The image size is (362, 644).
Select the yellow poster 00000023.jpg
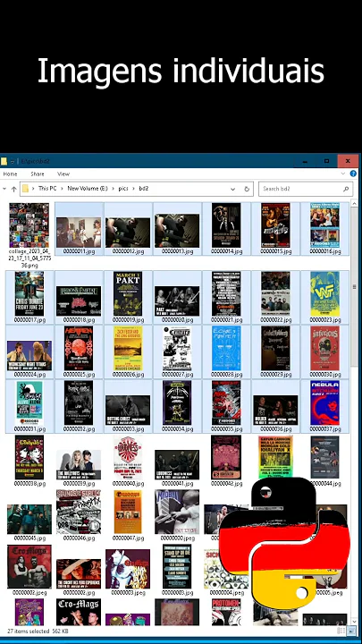tap(324, 293)
